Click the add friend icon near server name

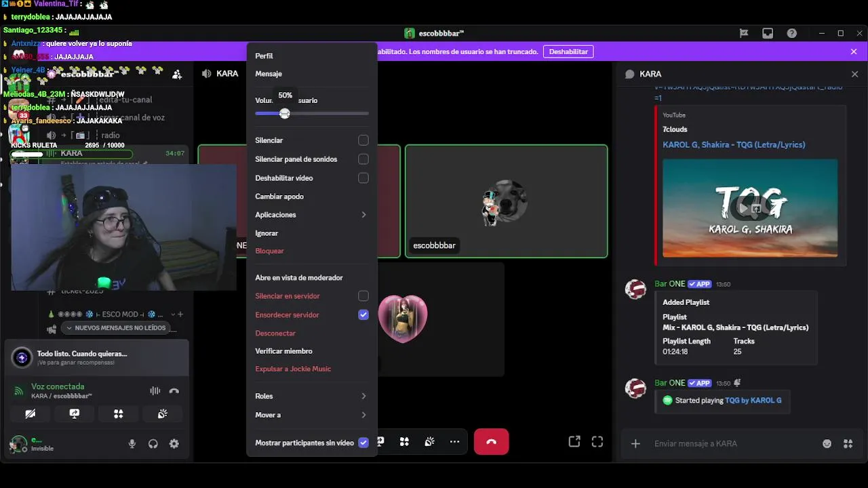point(177,75)
